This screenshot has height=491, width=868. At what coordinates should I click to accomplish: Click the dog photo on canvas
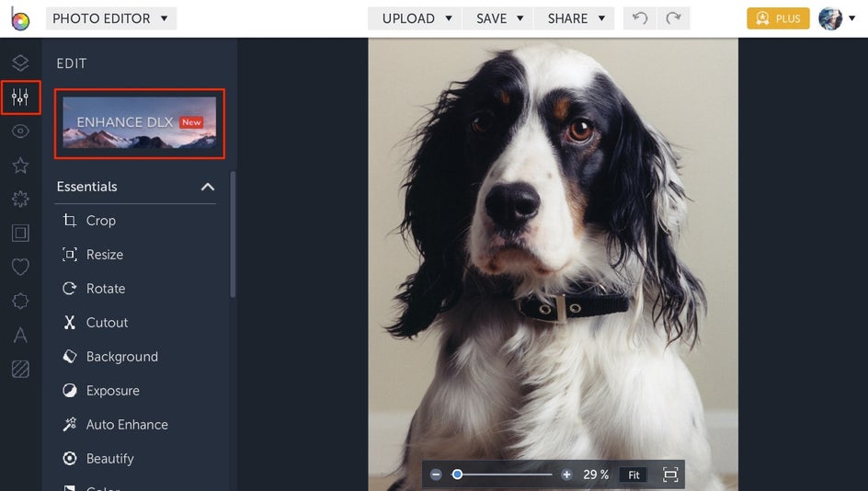pos(553,264)
